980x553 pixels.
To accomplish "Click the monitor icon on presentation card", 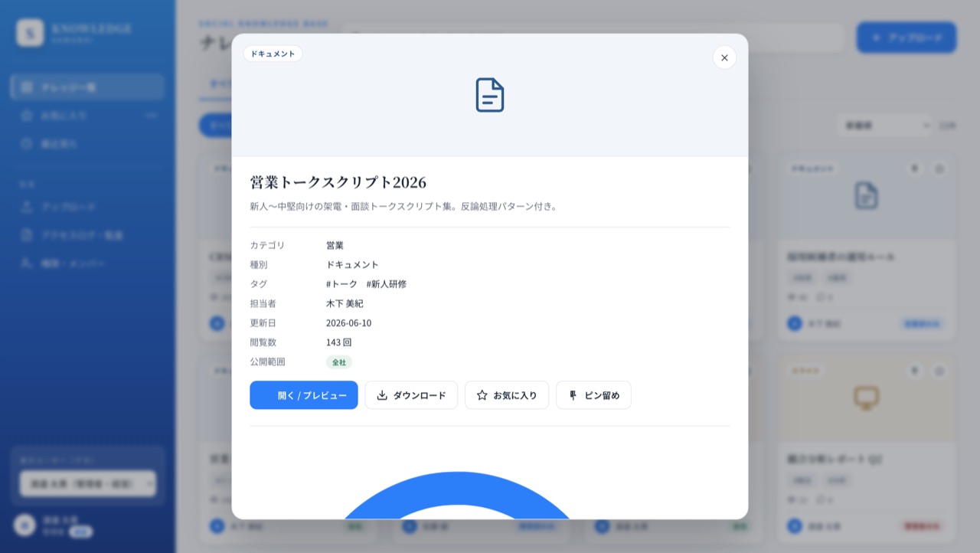I will coord(866,398).
